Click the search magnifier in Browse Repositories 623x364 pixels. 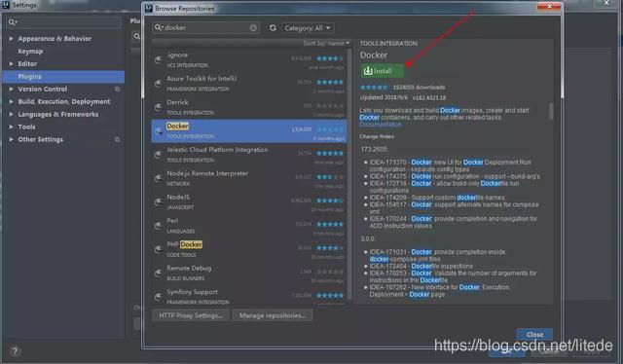click(x=159, y=27)
